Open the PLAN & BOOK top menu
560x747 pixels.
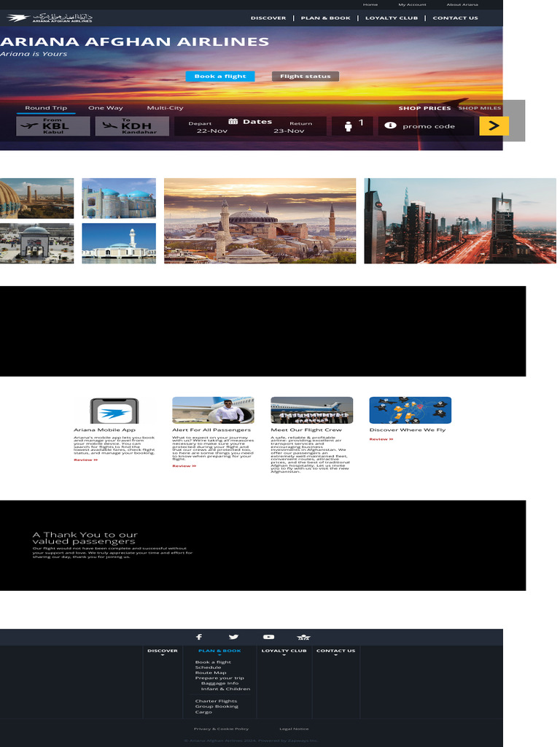pyautogui.click(x=326, y=18)
